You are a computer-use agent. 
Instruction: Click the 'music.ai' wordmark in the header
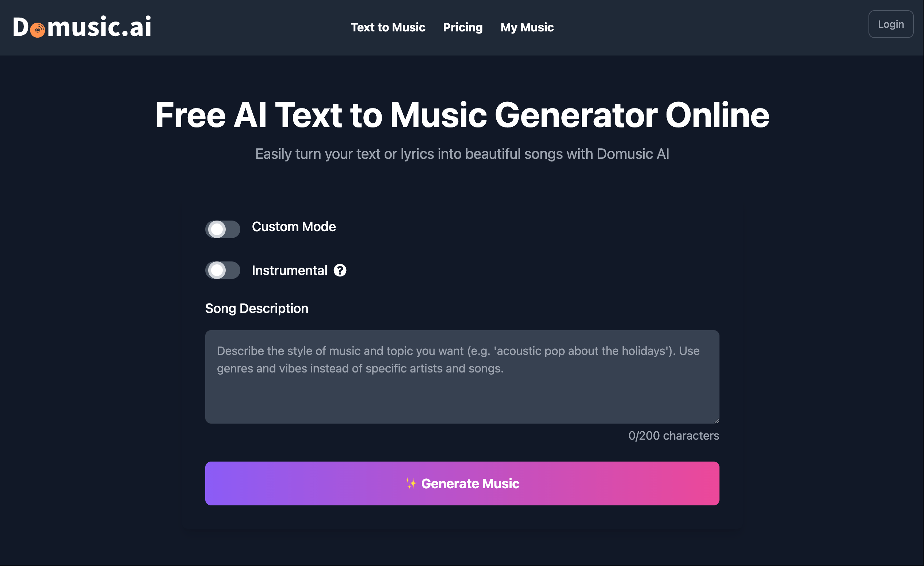click(x=99, y=27)
